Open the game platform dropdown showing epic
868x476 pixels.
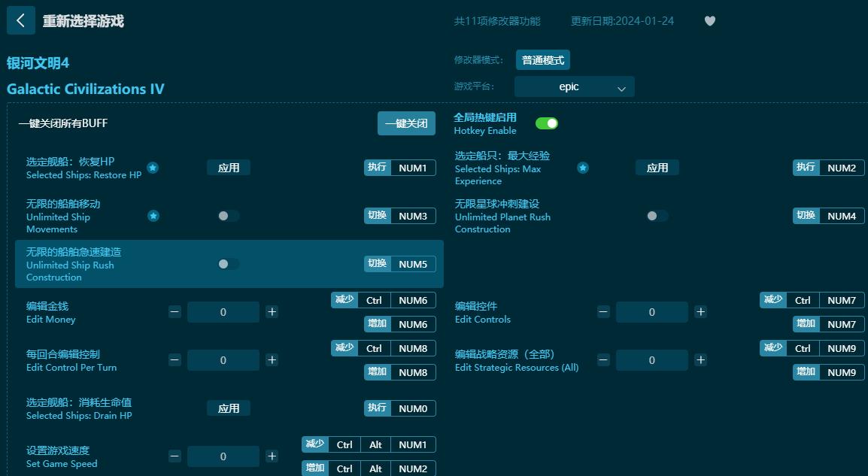(x=574, y=86)
